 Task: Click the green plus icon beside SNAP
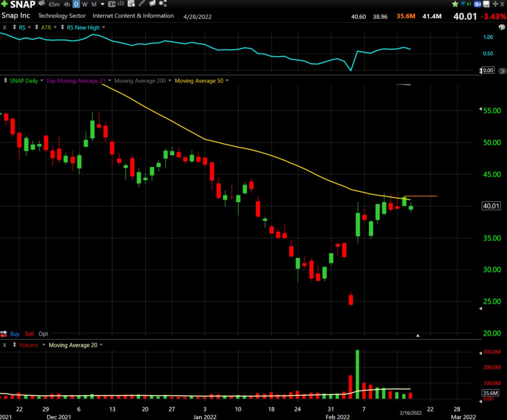4,4
